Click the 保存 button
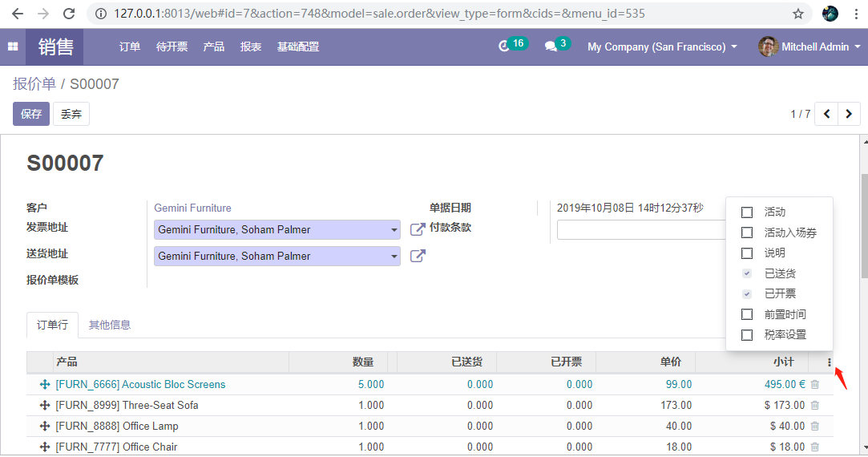This screenshot has height=457, width=868. [x=31, y=114]
